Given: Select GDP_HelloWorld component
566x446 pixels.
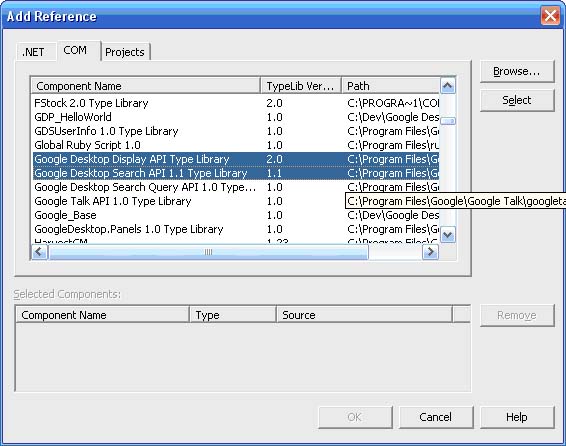Looking at the screenshot, I should point(236,117).
